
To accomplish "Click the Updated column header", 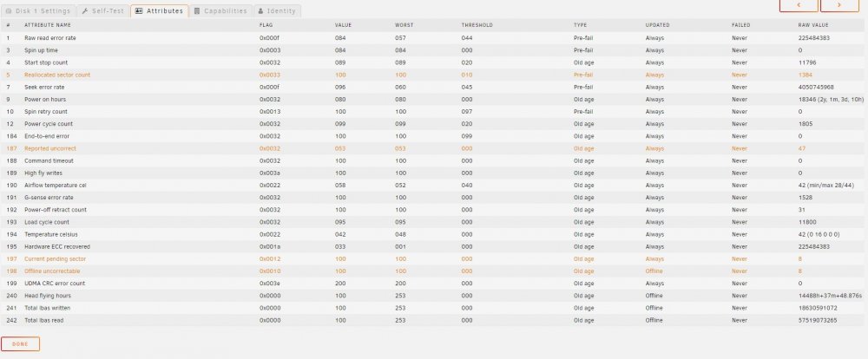I will (658, 25).
